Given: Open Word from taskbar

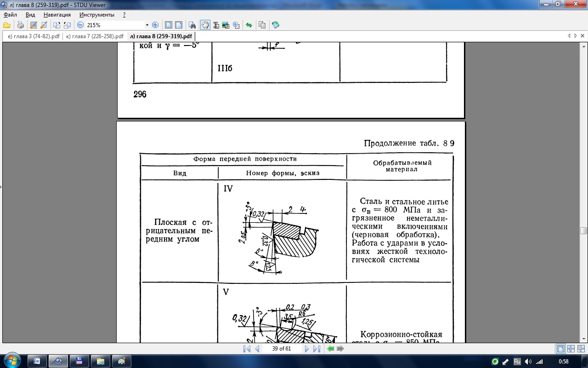Looking at the screenshot, I should [x=37, y=361].
